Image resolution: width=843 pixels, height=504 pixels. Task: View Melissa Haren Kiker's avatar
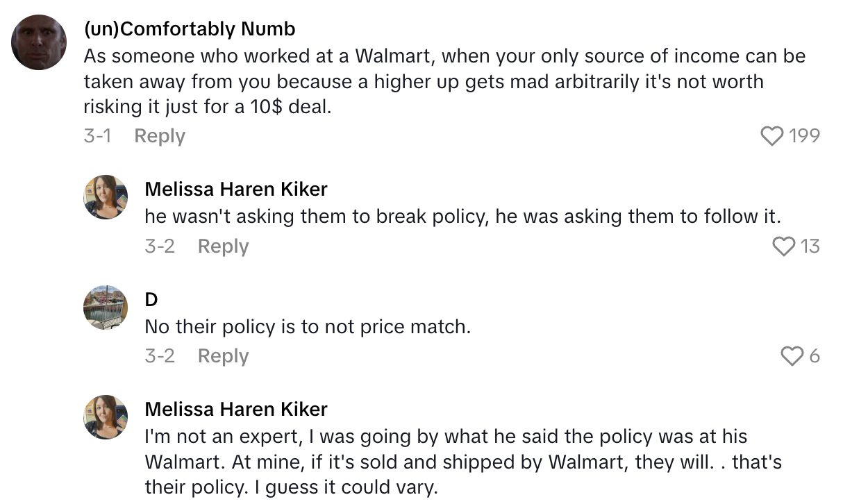tap(106, 196)
